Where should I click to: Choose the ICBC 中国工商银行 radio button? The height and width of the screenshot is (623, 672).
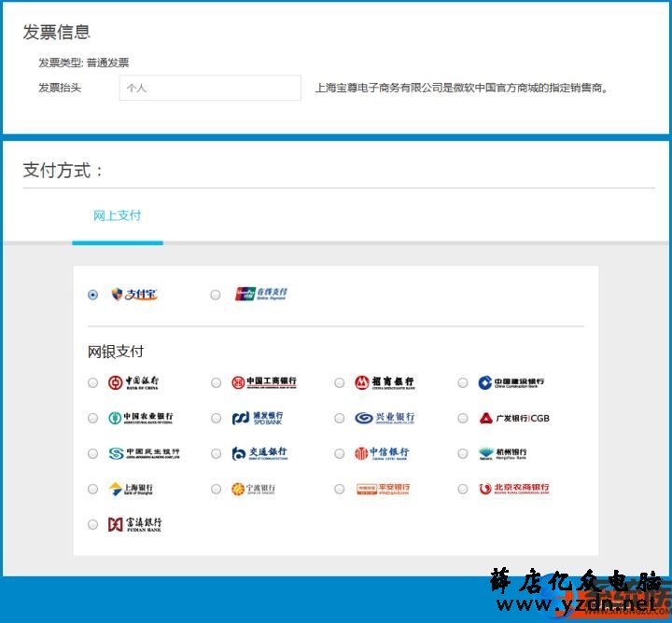coord(216,382)
